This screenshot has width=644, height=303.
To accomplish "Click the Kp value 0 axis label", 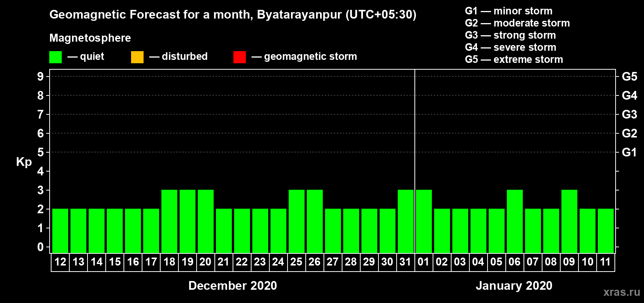I will coord(41,247).
